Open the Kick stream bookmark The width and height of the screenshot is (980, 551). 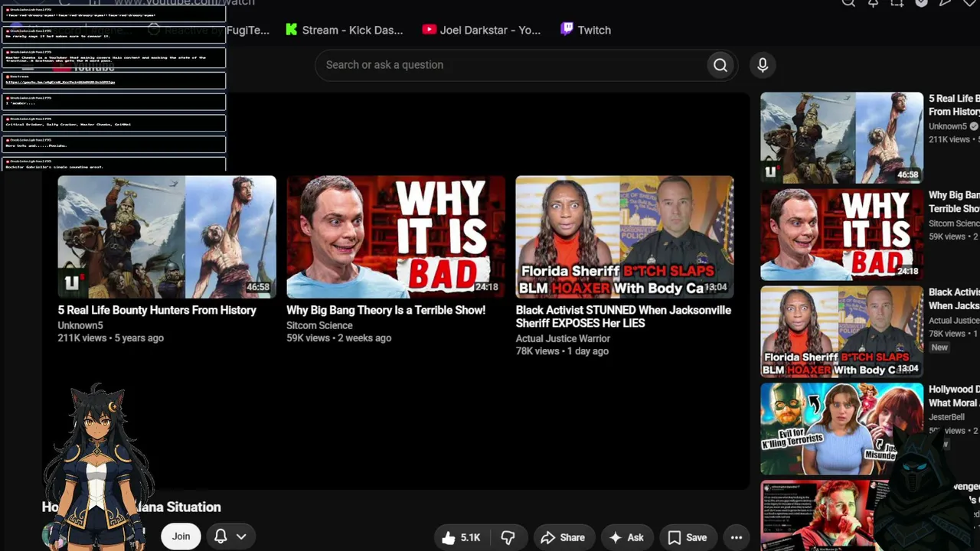[x=344, y=30]
